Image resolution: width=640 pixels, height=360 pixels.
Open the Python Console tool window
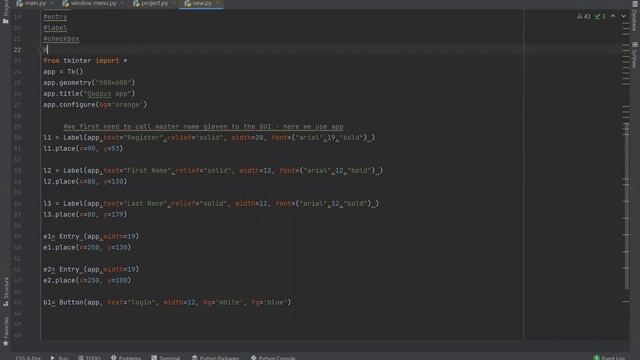(273, 358)
